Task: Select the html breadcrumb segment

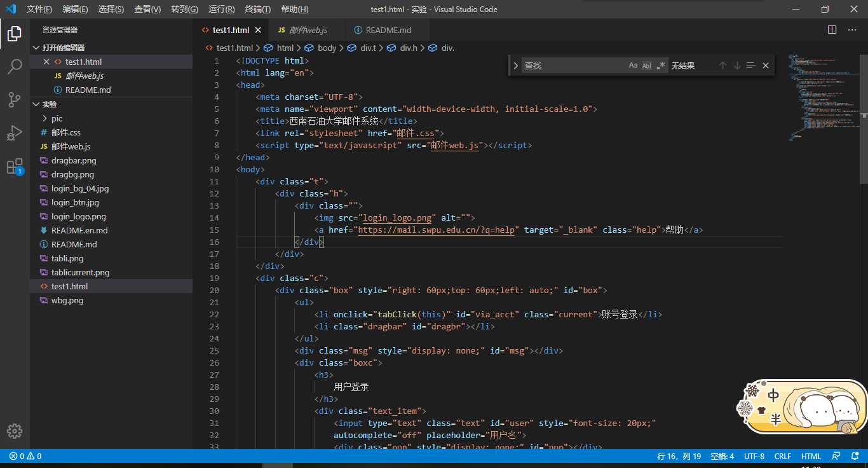Action: coord(280,48)
